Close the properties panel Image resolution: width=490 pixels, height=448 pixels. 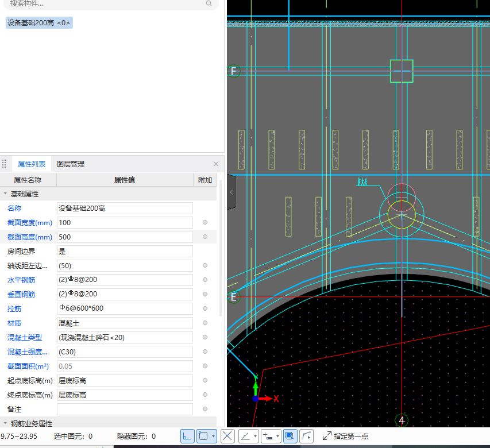[x=216, y=164]
